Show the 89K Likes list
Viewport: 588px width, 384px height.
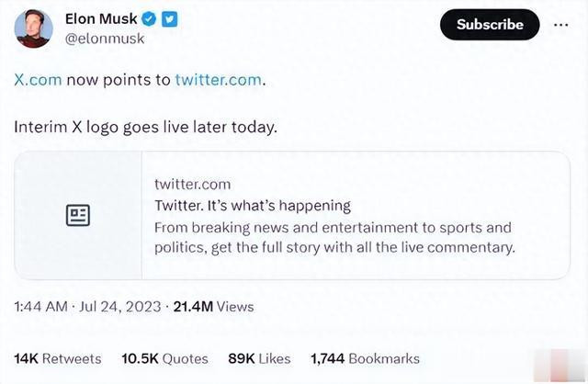(x=259, y=359)
